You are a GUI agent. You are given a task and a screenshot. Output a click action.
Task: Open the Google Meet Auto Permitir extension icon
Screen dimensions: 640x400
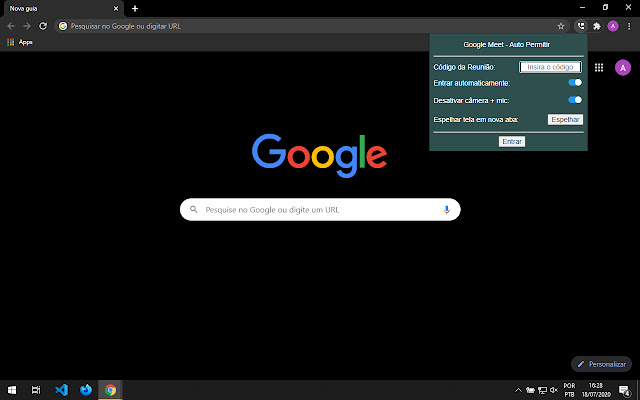tap(581, 26)
